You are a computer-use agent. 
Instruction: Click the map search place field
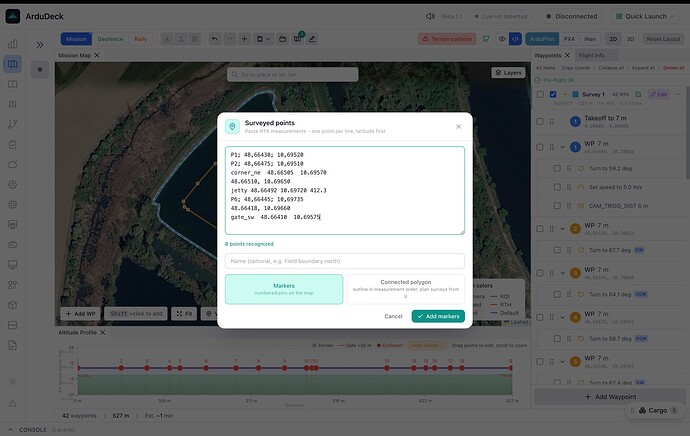pos(293,74)
